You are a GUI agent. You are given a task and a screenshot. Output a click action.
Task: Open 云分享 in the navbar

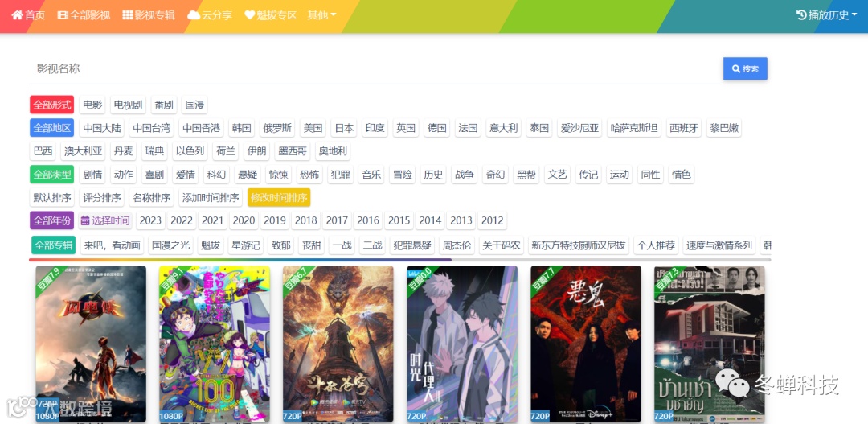210,15
